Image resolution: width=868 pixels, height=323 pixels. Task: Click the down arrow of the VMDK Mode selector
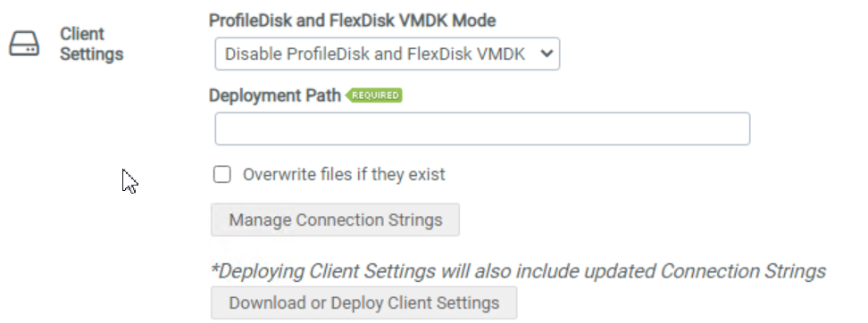547,54
